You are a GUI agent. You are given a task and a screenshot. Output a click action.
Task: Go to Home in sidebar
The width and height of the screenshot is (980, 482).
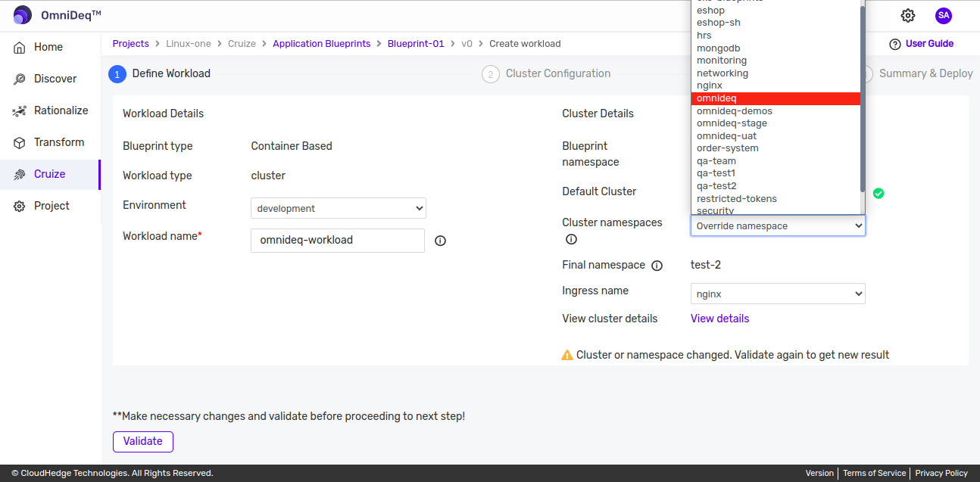[48, 47]
